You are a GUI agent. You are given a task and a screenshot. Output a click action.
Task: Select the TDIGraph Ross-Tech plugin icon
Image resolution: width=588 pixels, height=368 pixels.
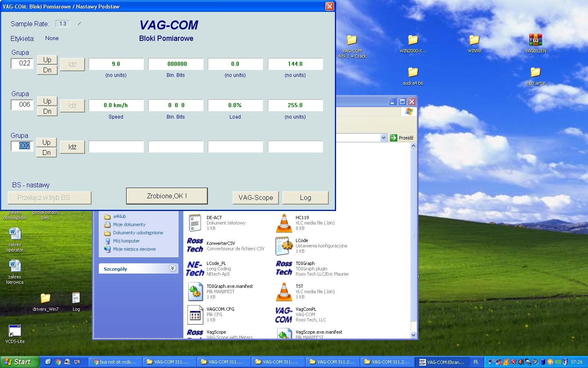[x=284, y=269]
